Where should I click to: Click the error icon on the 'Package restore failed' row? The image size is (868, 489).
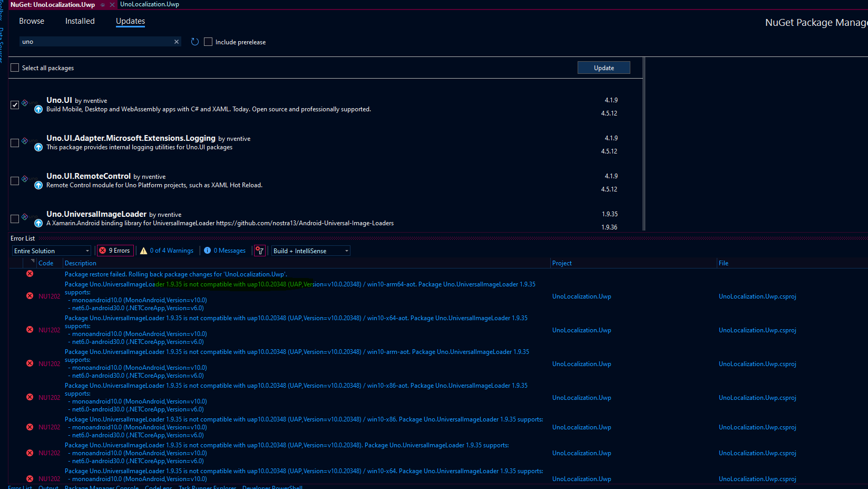(x=30, y=274)
